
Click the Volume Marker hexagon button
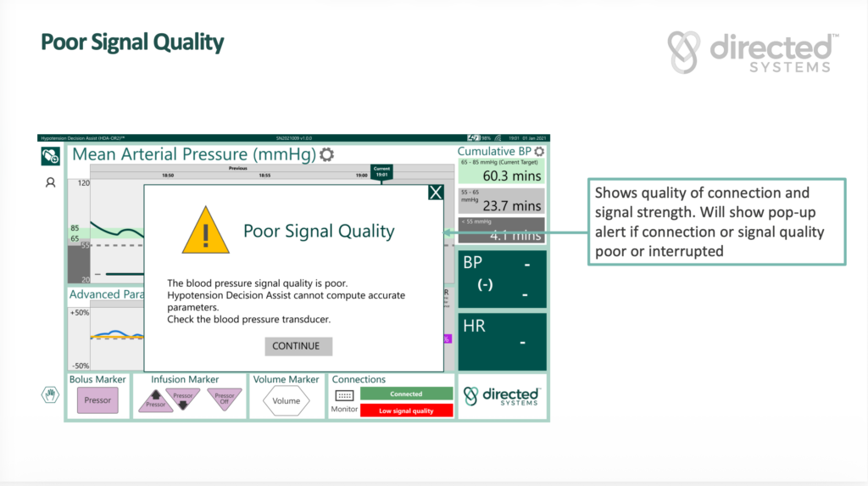287,400
